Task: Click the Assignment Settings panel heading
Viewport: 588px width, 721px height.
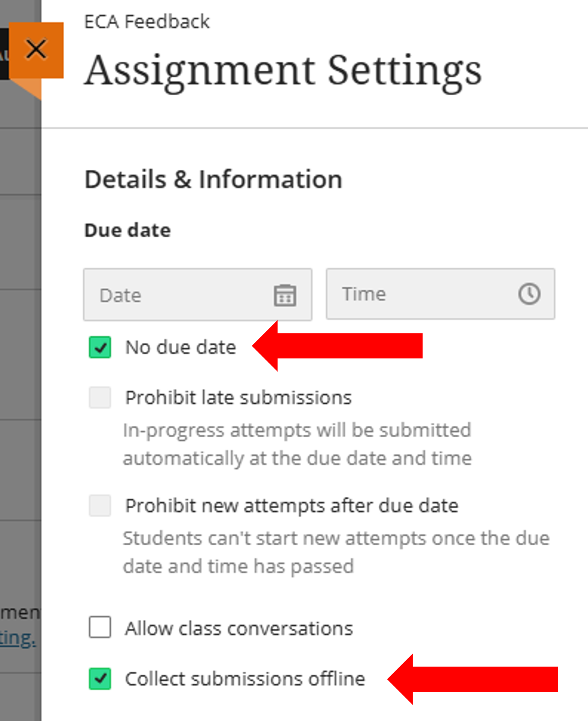Action: point(283,71)
